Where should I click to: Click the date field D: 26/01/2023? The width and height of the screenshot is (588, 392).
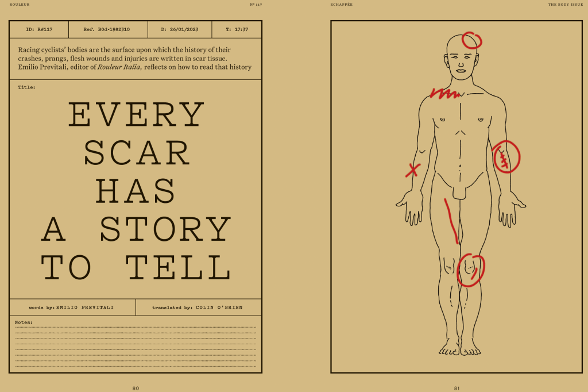pos(179,29)
